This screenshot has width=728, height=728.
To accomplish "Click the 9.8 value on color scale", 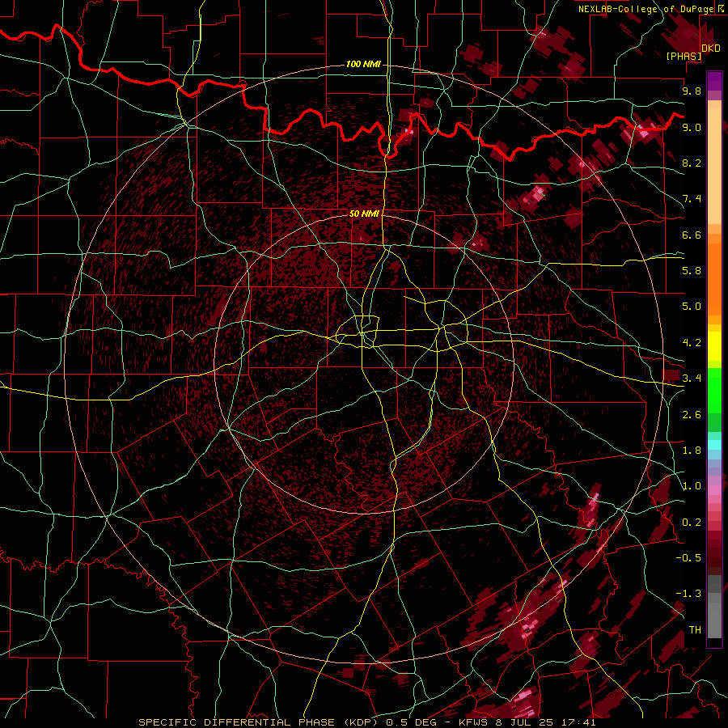I will pos(692,91).
